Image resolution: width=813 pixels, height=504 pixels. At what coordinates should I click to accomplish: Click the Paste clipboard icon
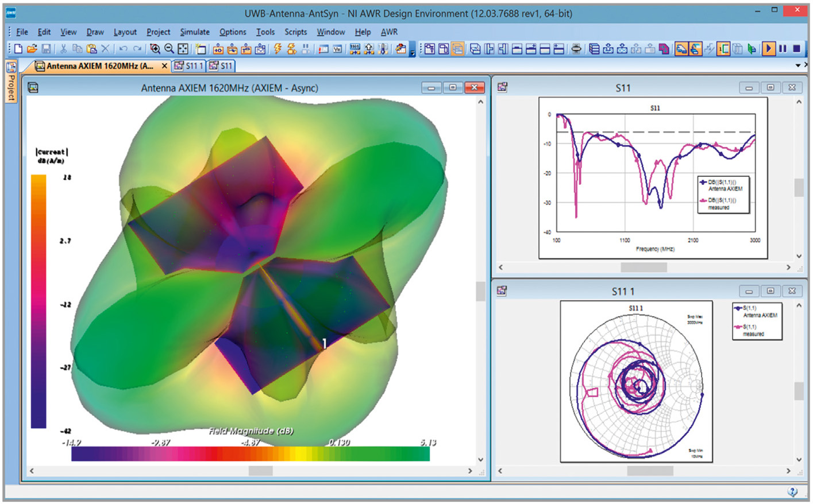click(91, 49)
